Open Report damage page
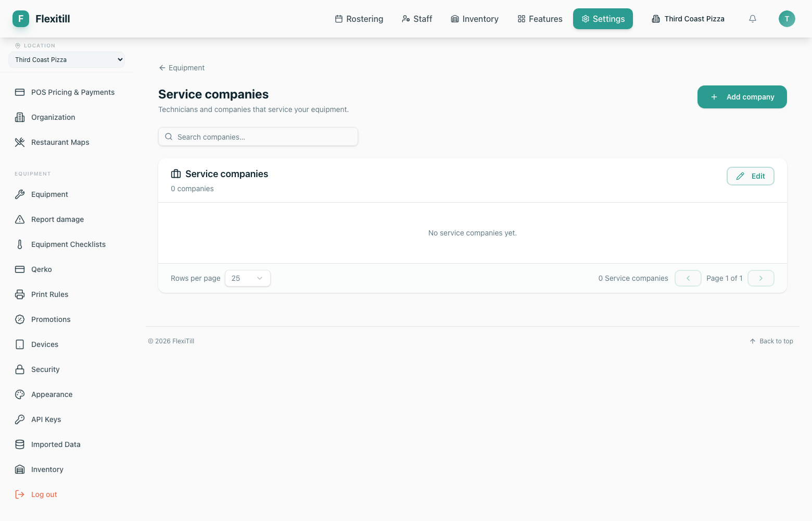 67,219
